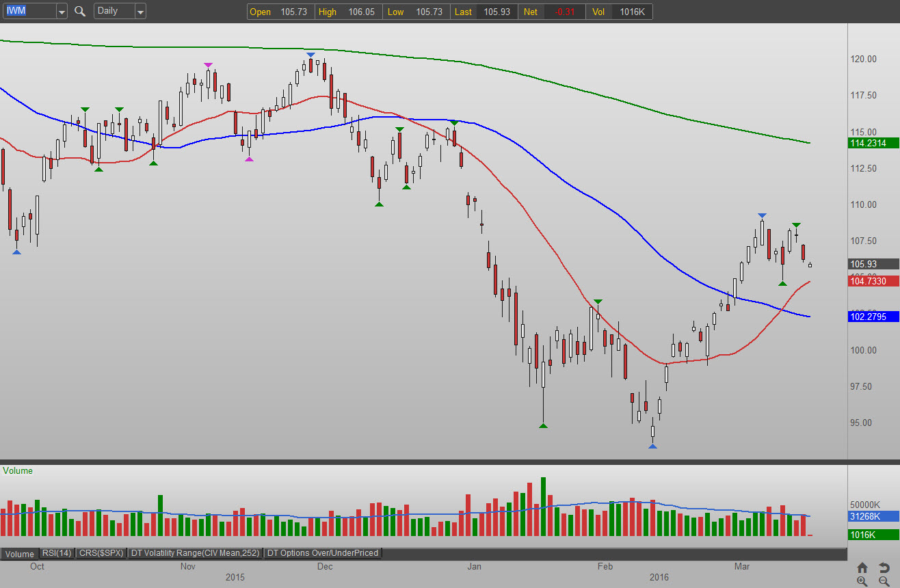This screenshot has width=900, height=588.
Task: Click the Last price value in quote bar
Action: [497, 12]
